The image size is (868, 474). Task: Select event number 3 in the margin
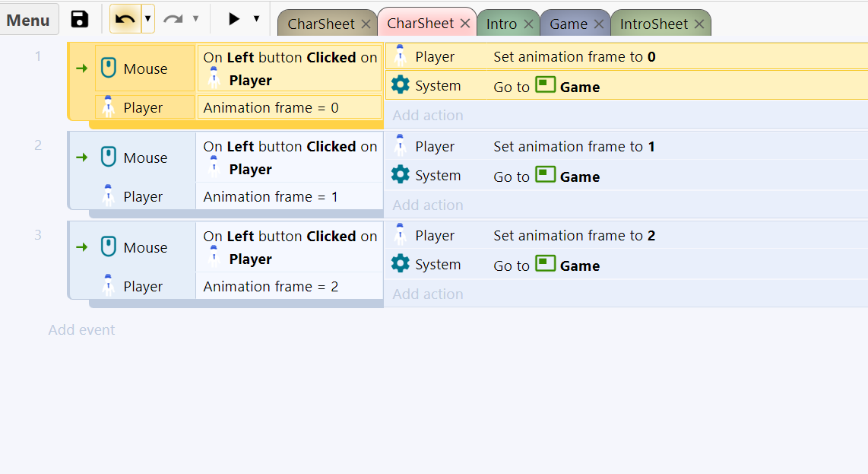(x=38, y=234)
